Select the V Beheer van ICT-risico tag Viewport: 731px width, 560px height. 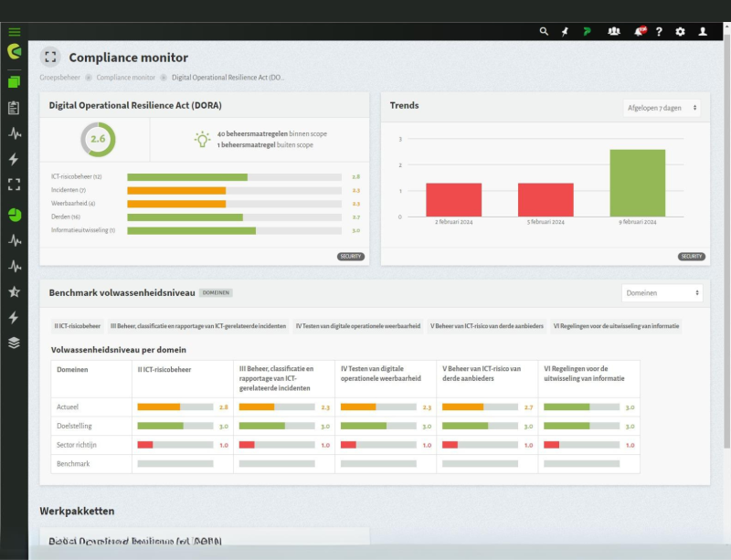487,326
